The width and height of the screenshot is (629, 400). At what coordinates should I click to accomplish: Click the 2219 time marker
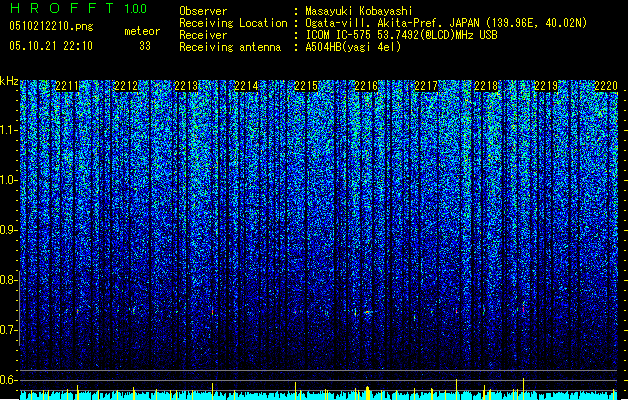pos(546,86)
